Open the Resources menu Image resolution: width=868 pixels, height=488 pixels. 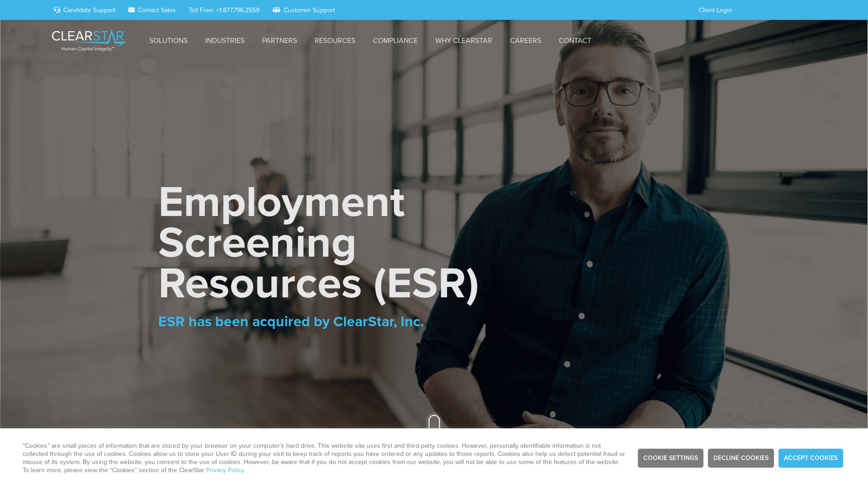pos(335,41)
